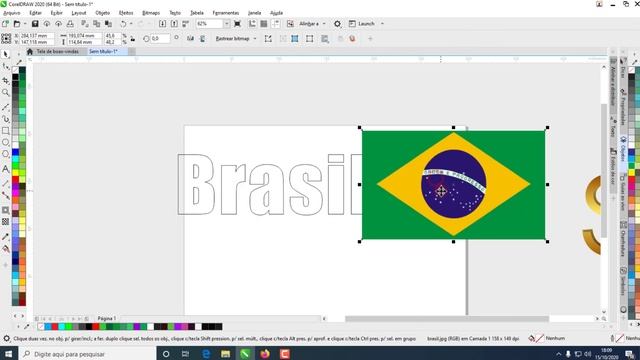Open the Arquivo menu
This screenshot has width=640, height=360.
pyautogui.click(x=11, y=13)
